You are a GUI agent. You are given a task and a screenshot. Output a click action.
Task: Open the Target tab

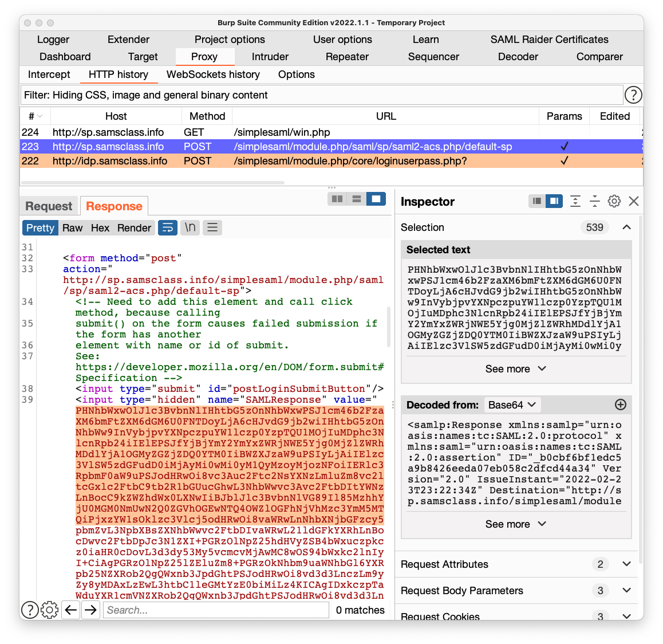pyautogui.click(x=143, y=57)
